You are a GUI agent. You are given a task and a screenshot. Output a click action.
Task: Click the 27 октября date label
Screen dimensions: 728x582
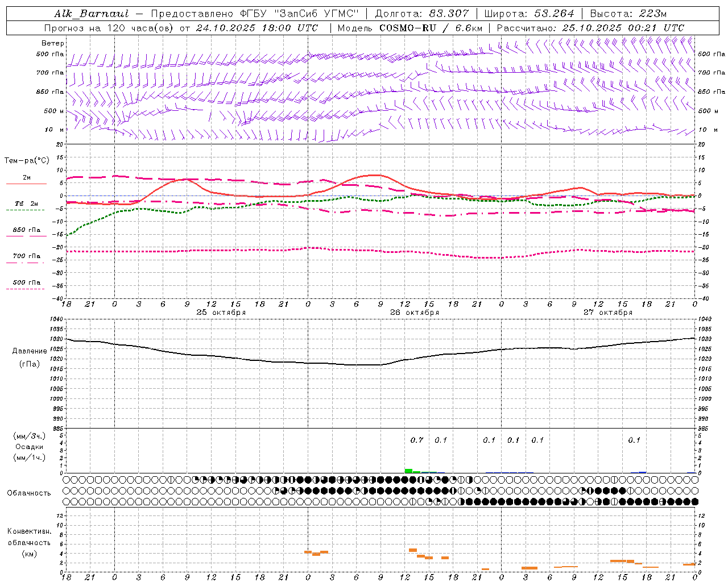(608, 313)
